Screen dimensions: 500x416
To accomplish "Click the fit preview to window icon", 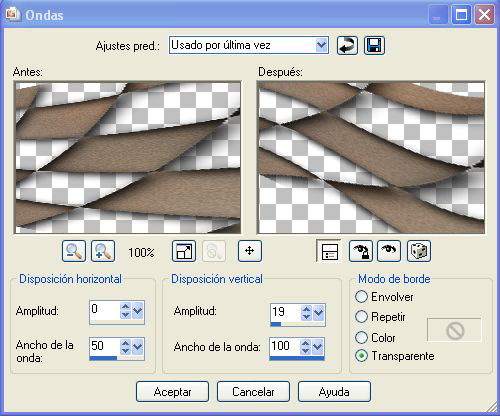I will (184, 251).
